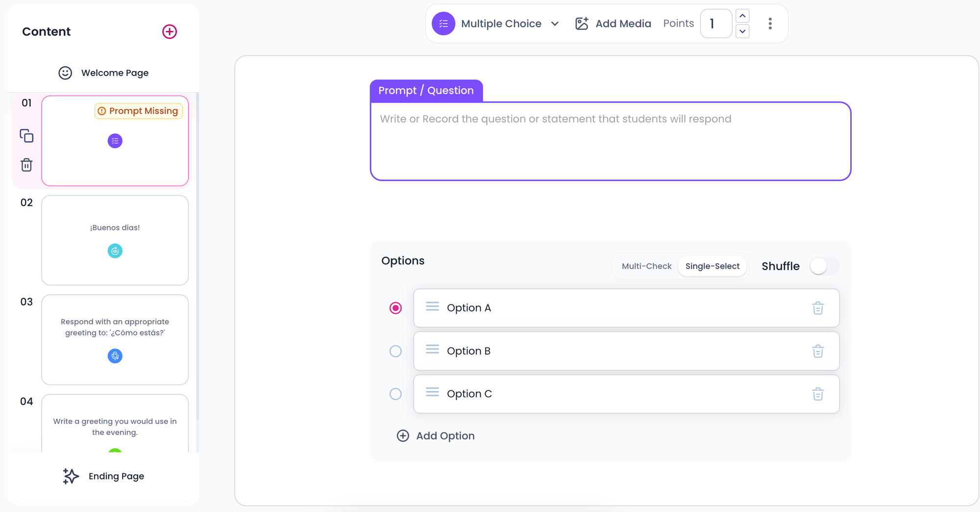Edit the Option B text field

tap(626, 351)
